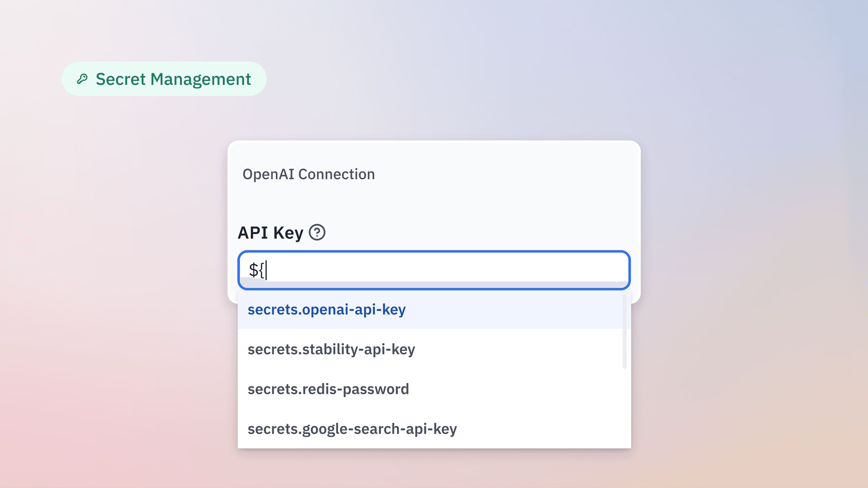Click the API Key field label
The image size is (868, 488).
click(270, 233)
